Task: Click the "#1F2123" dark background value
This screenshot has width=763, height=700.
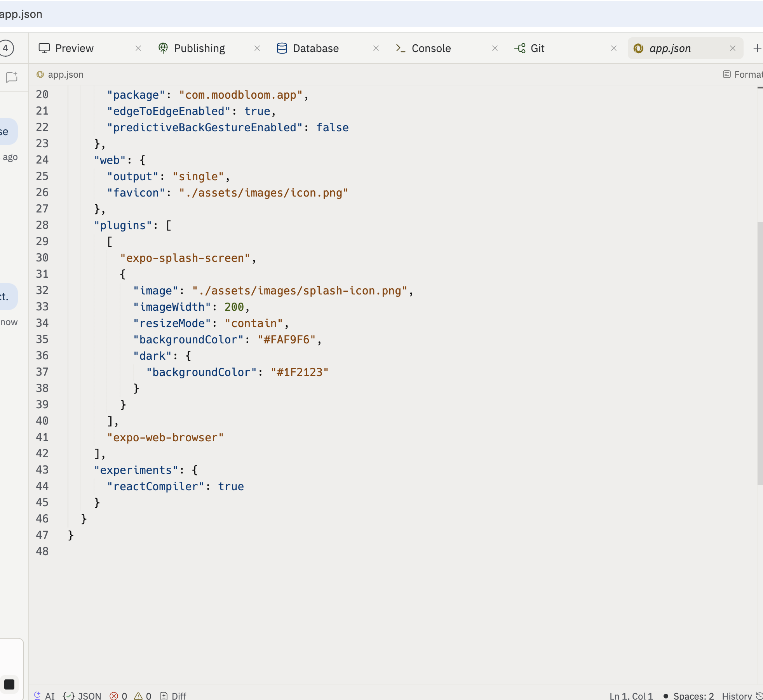Action: (300, 373)
